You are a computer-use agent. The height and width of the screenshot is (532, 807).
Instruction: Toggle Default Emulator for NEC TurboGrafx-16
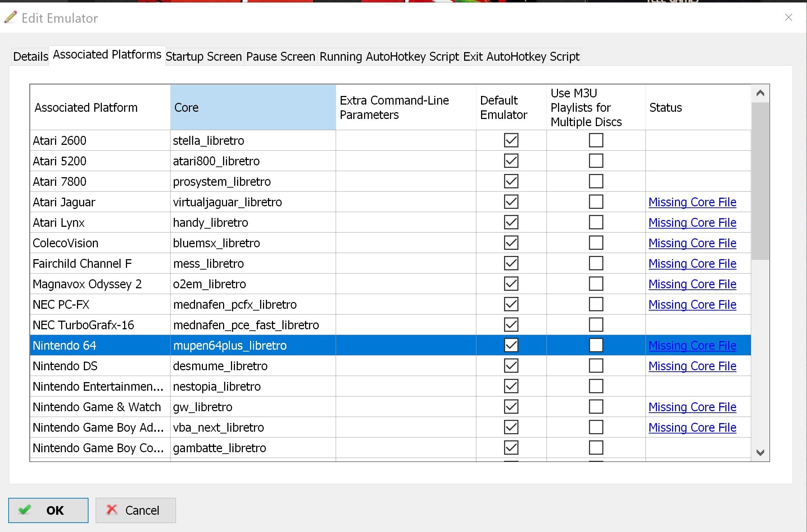511,325
